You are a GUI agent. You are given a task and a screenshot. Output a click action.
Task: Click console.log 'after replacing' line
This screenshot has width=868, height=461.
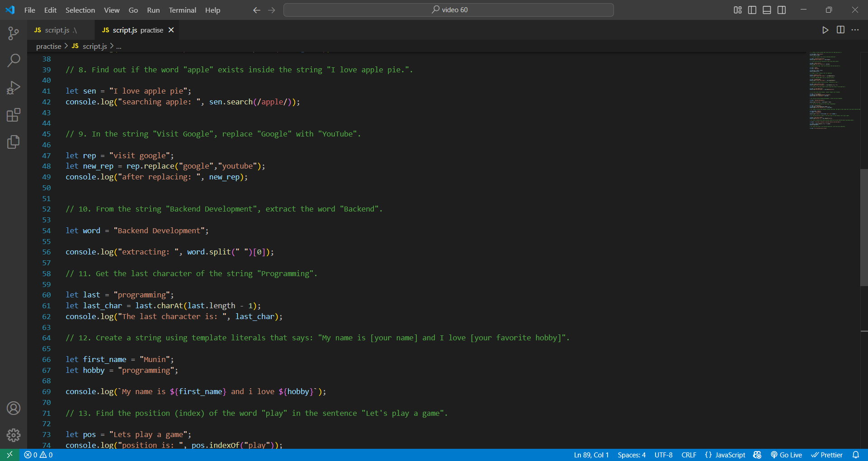click(157, 177)
